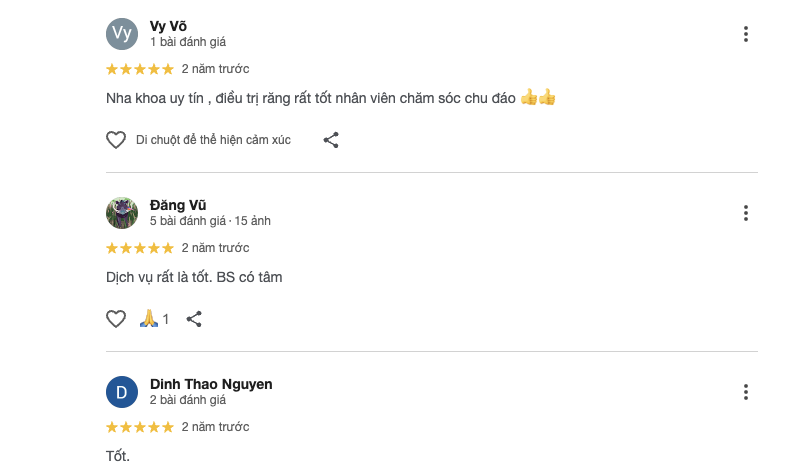Viewport: 808px width, 468px height.
Task: Open Đăng Vũ's profile photo
Action: (121, 213)
